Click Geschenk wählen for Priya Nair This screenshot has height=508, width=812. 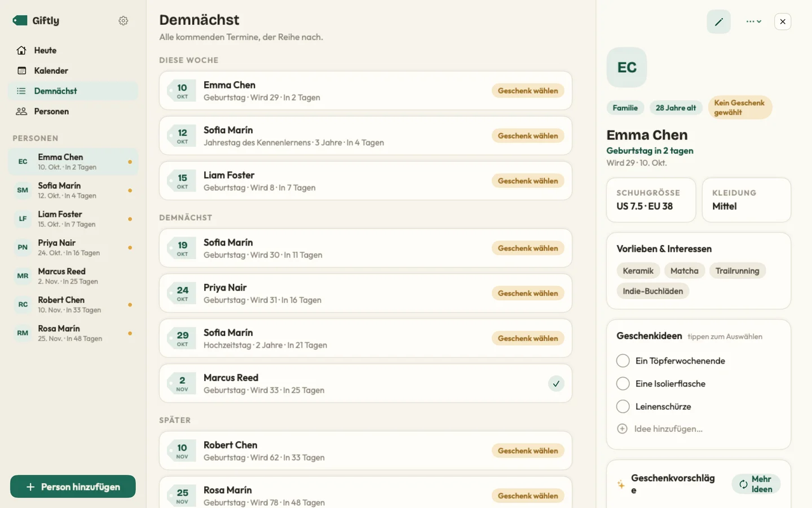tap(528, 293)
